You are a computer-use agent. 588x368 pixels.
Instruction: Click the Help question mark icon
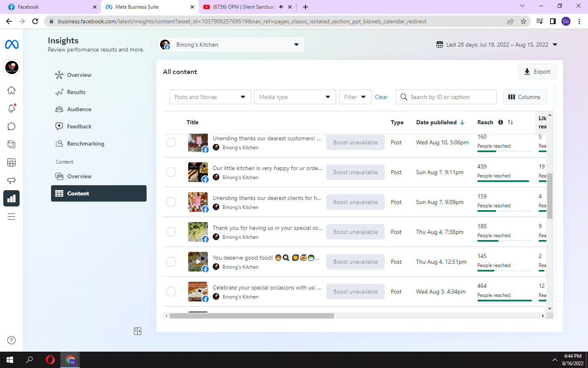(x=11, y=340)
